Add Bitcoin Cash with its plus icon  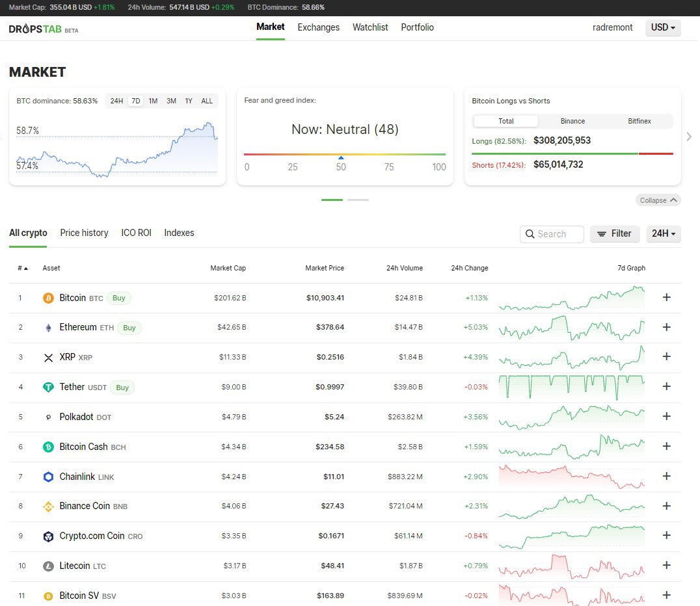[x=667, y=446]
